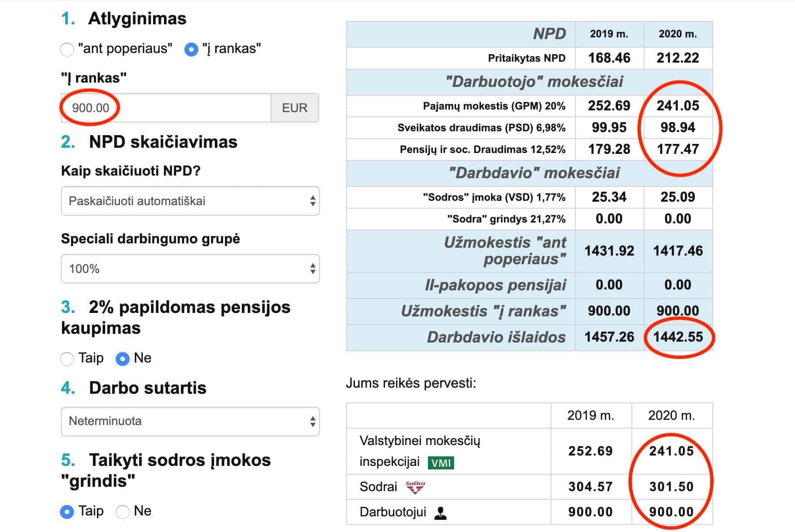
Task: Click the Sodrai 2020 amount 301.50
Action: pyautogui.click(x=671, y=487)
